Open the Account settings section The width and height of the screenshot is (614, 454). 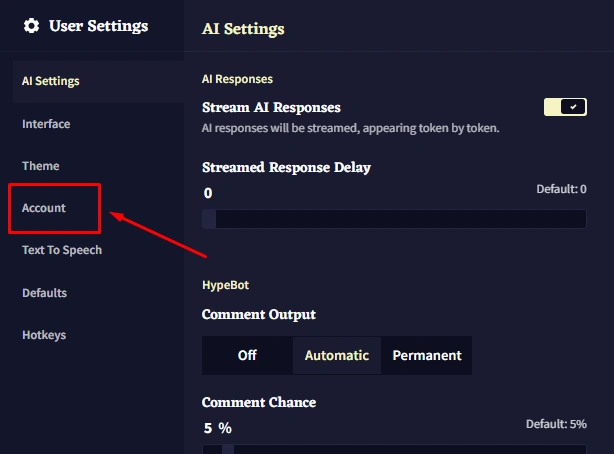point(44,208)
